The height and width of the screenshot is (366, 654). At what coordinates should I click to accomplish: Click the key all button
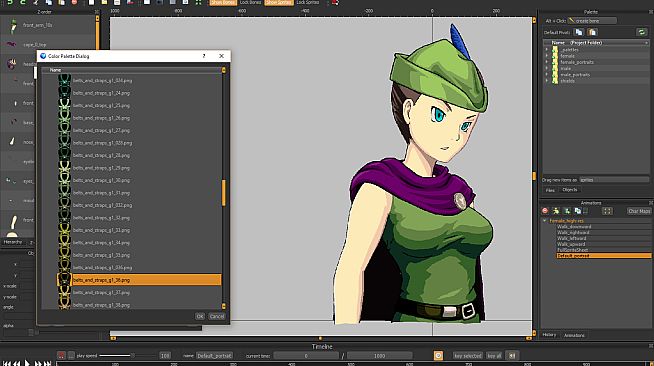pyautogui.click(x=494, y=356)
